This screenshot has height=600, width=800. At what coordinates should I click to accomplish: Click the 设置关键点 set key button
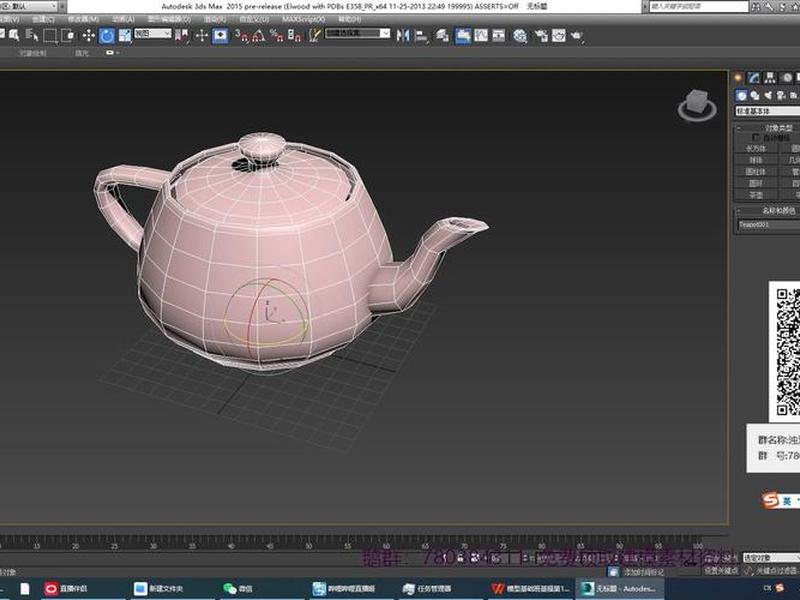click(721, 571)
